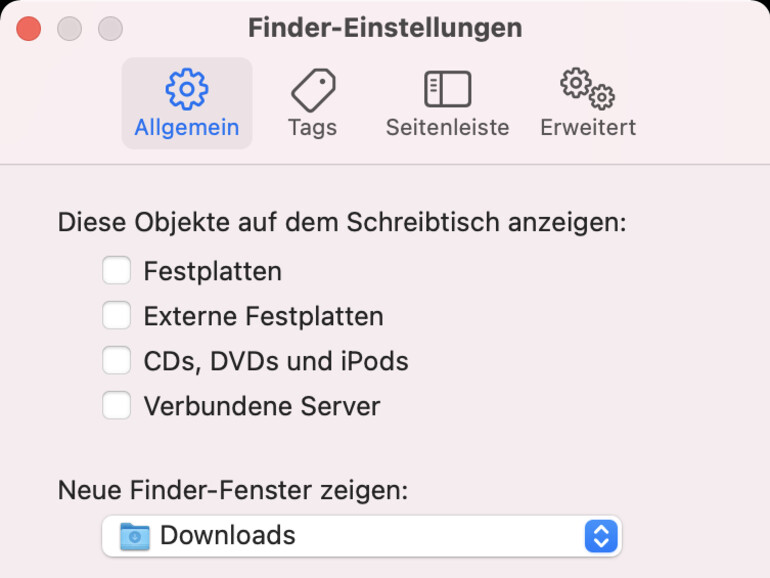
Task: Click the Downloads folder icon
Action: click(134, 536)
